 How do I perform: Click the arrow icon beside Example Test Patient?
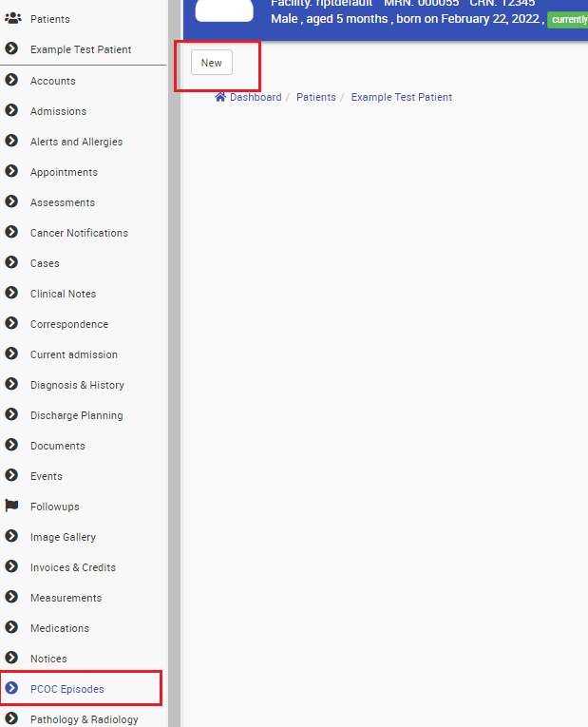pyautogui.click(x=11, y=48)
